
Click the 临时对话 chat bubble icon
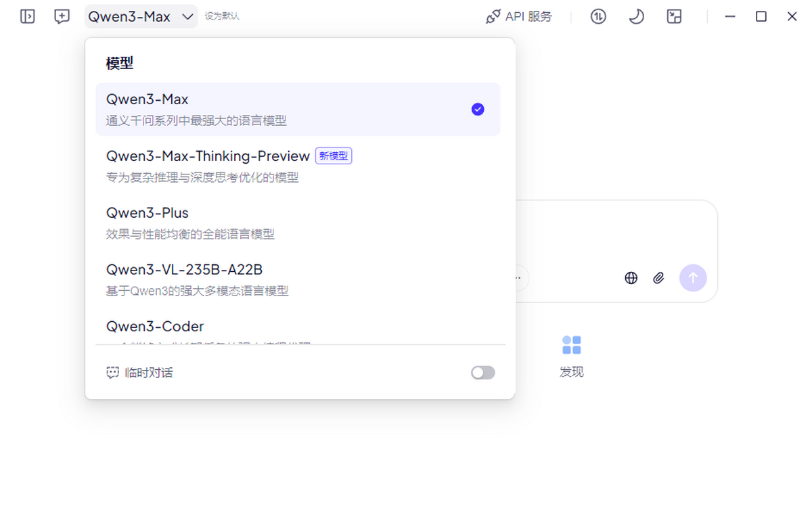coord(113,373)
